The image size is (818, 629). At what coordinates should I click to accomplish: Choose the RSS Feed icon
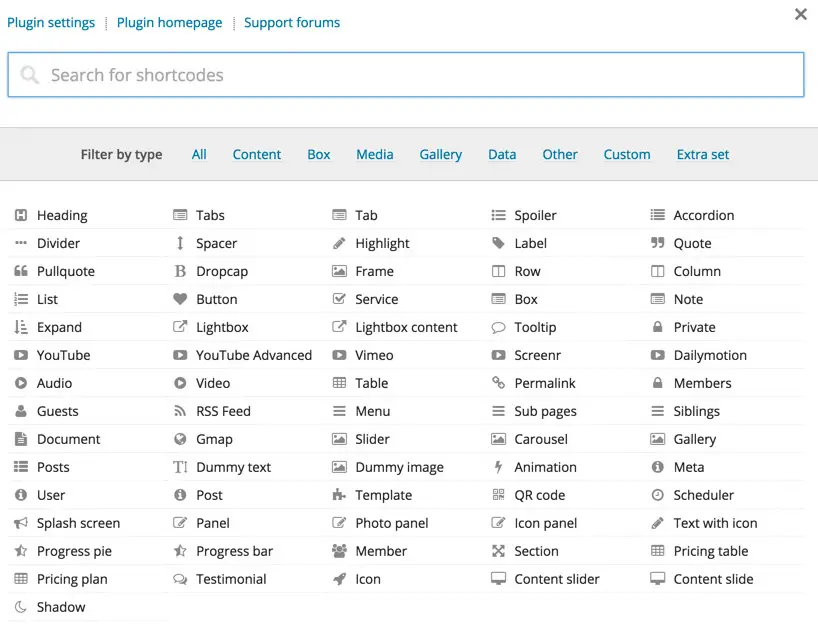tap(180, 411)
